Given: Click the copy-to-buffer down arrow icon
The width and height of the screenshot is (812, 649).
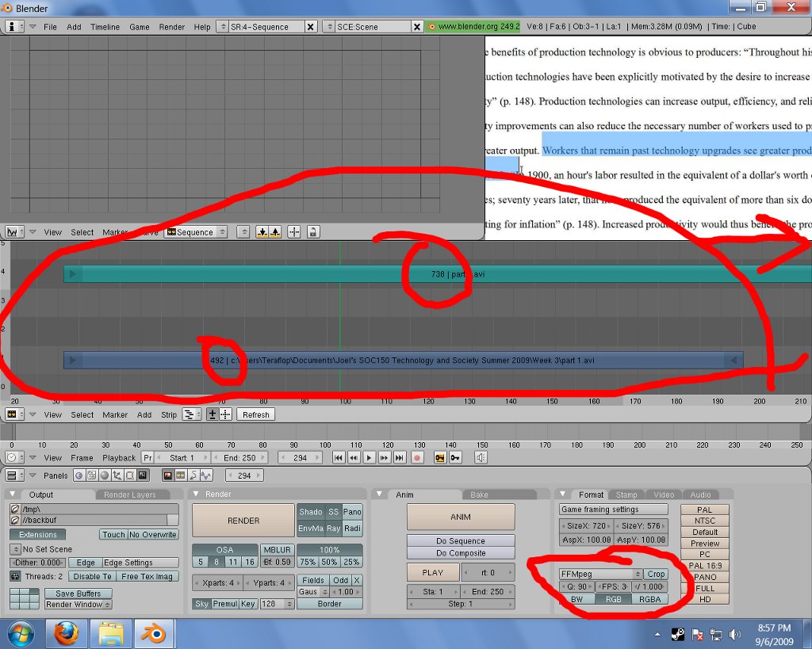Looking at the screenshot, I should [262, 232].
